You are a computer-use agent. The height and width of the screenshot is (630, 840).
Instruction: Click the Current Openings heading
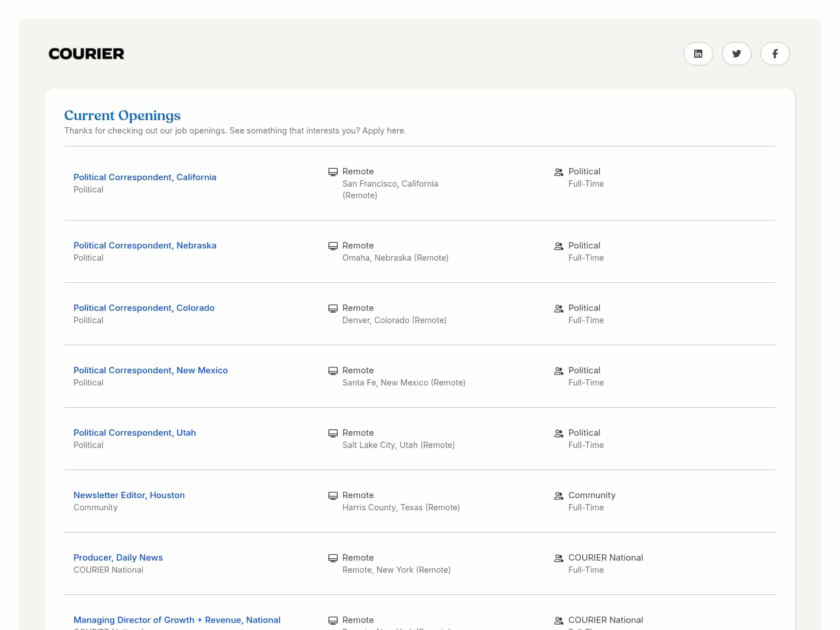pyautogui.click(x=123, y=116)
